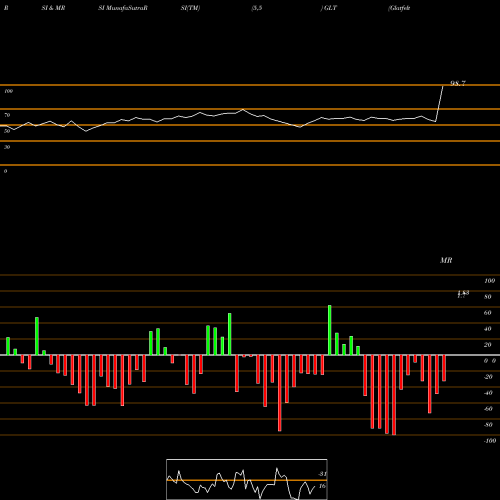Click the '(5,5' parameter text in header

257,8
